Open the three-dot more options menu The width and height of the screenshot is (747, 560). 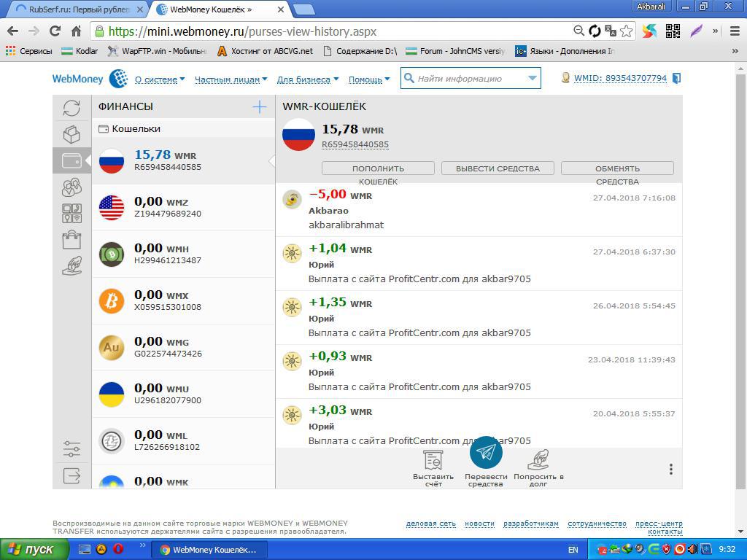[670, 470]
